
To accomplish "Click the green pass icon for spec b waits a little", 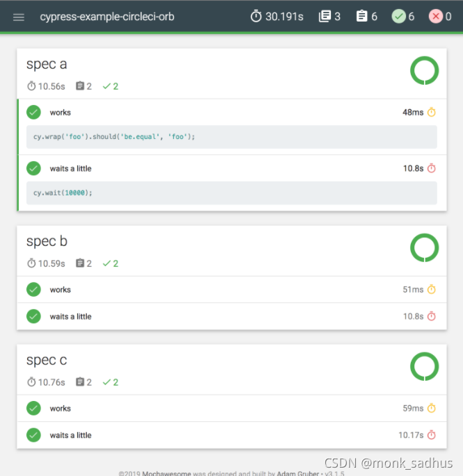I will (x=33, y=317).
